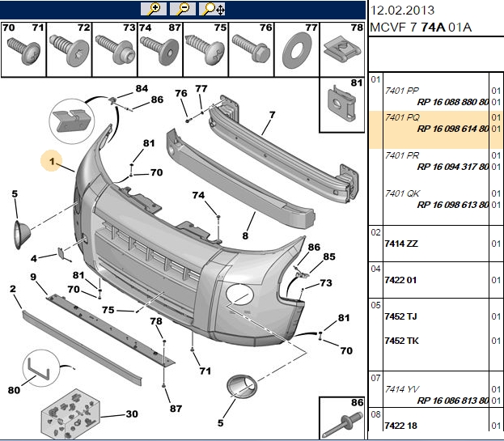Select the clip nut thumbnail numbered 78
Viewport: 504px width, 441px height.
tap(343, 49)
